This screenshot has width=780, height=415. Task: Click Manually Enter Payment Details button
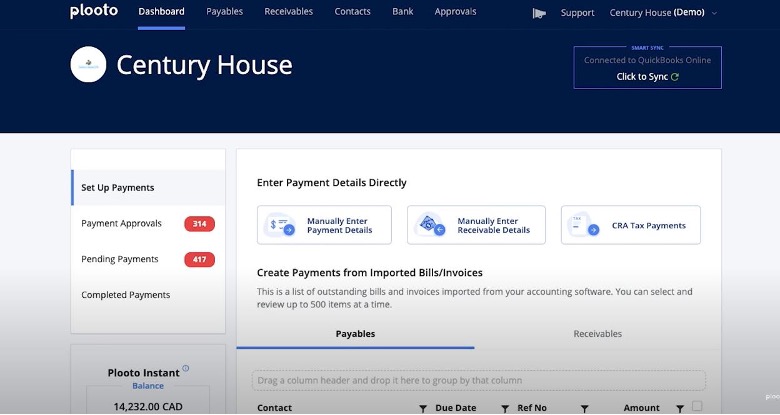(324, 225)
